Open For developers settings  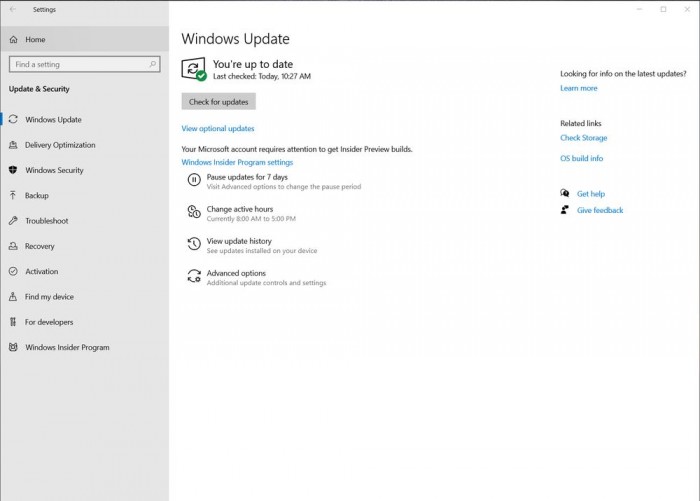coord(84,322)
